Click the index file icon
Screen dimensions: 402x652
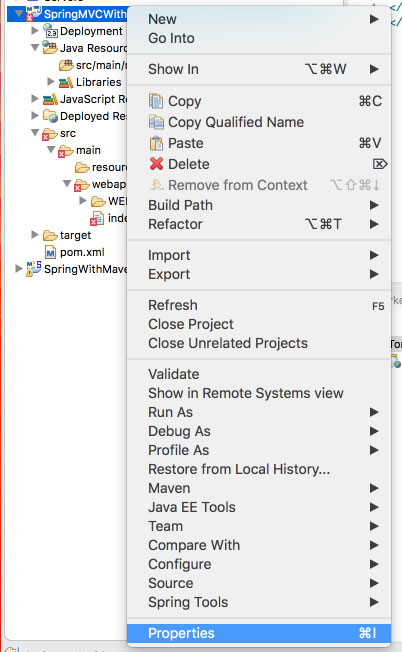97,219
